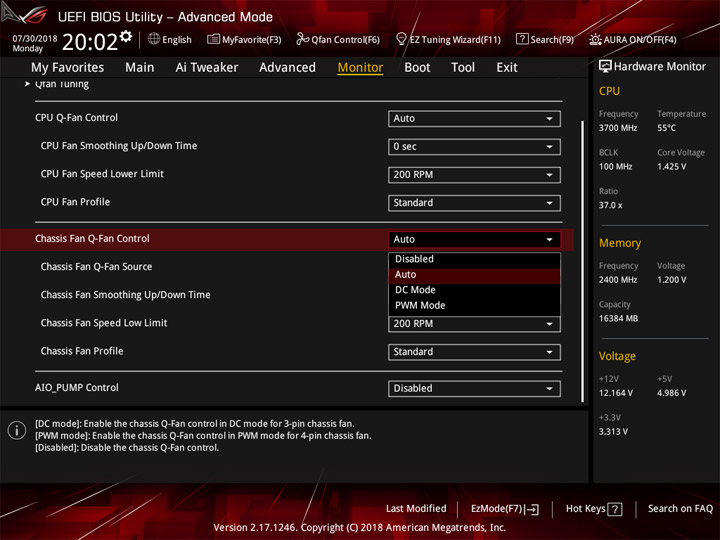Expand the Qfan Tuning submenu
This screenshot has height=540, width=720.
click(62, 84)
